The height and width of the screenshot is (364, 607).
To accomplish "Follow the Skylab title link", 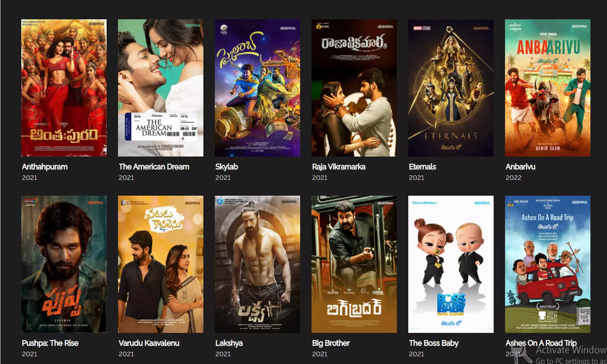I will click(227, 167).
